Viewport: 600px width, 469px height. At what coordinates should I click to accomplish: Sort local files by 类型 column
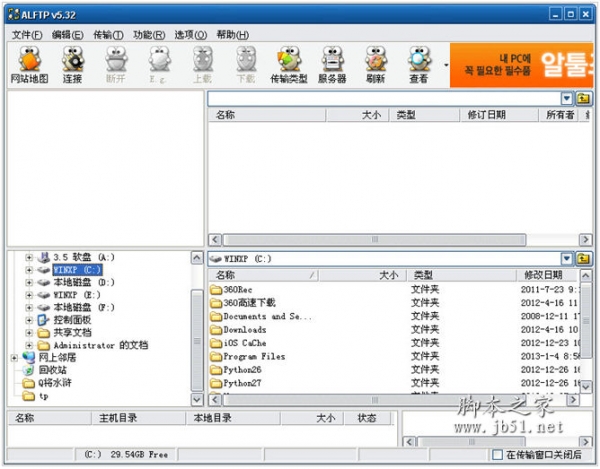coord(461,275)
